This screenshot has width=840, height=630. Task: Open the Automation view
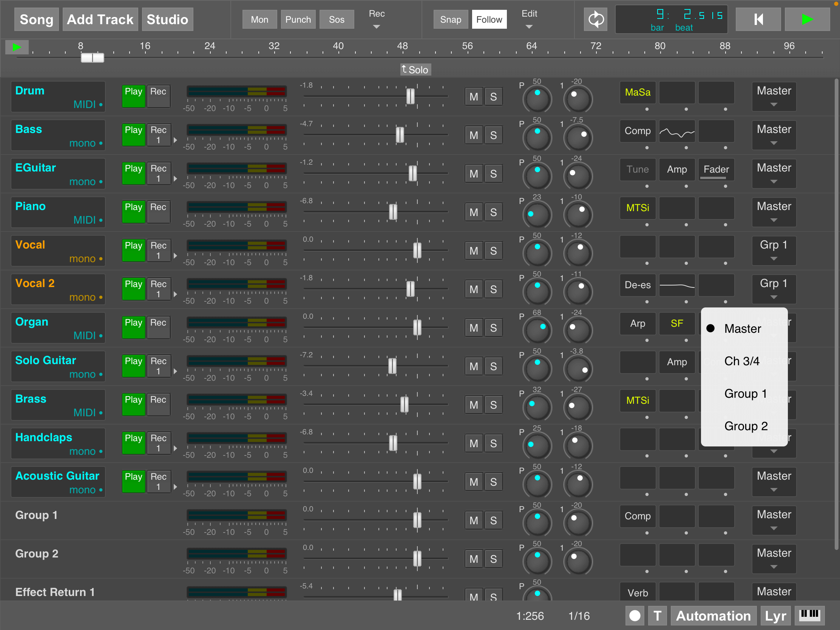(713, 616)
